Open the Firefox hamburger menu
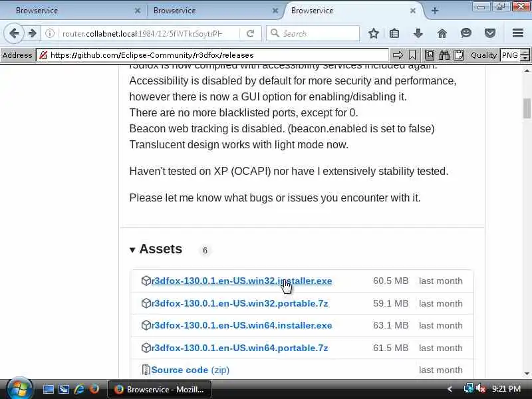Image resolution: width=532 pixels, height=399 pixels. [x=518, y=33]
